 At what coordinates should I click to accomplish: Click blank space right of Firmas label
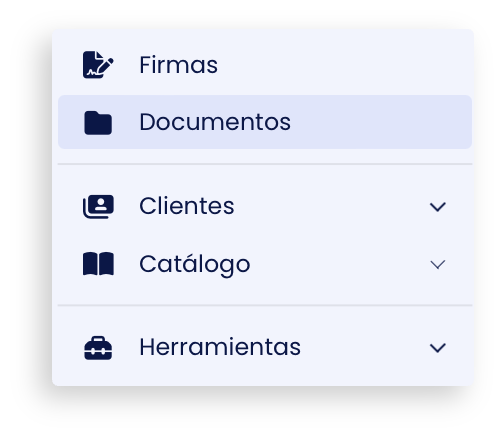[343, 65]
